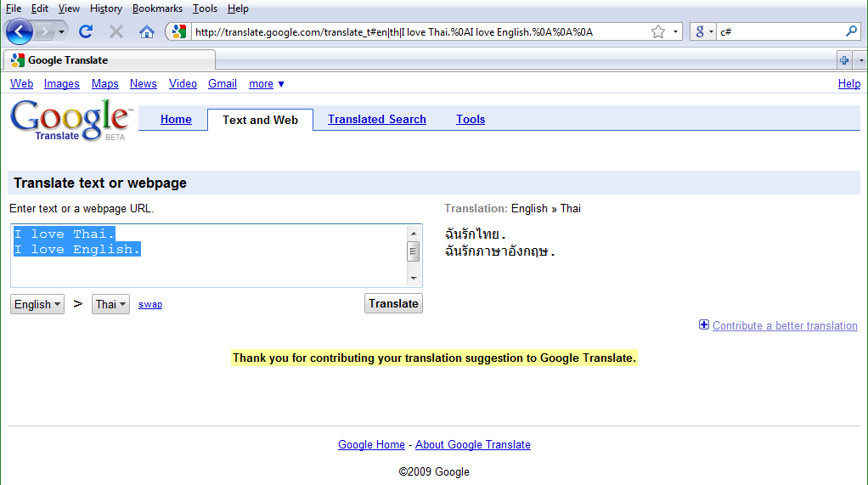The image size is (868, 485).
Task: Click the plus icon beside Contribute
Action: click(703, 325)
